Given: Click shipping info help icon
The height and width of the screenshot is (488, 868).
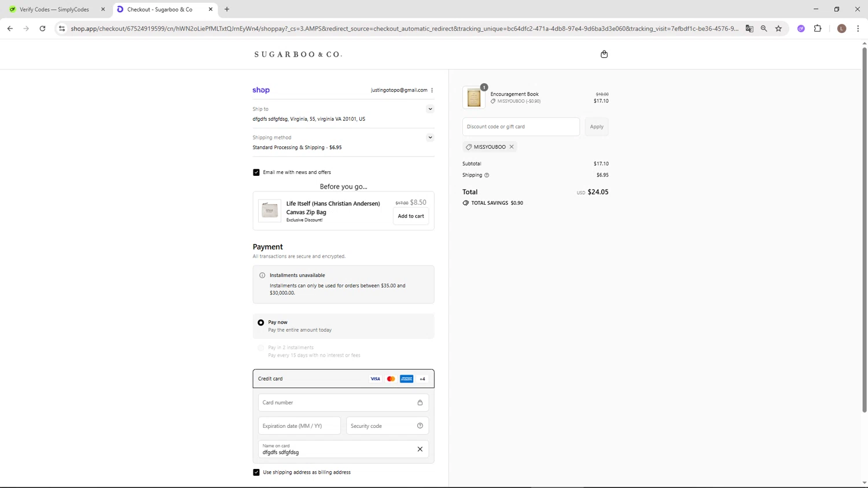Looking at the screenshot, I should [487, 175].
